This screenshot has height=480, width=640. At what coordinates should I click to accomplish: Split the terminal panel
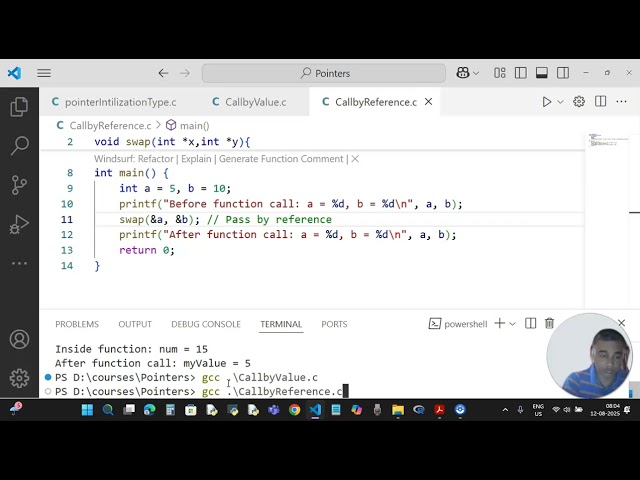click(530, 324)
